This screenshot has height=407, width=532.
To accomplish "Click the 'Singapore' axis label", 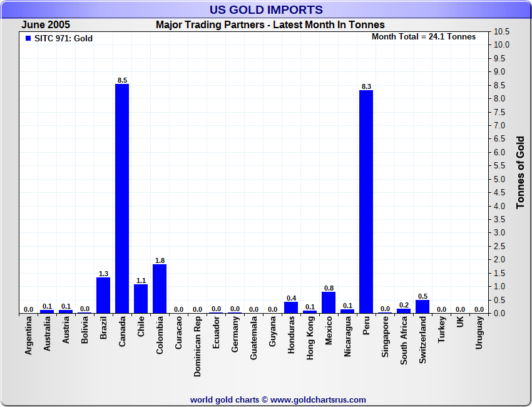I will [x=385, y=337].
